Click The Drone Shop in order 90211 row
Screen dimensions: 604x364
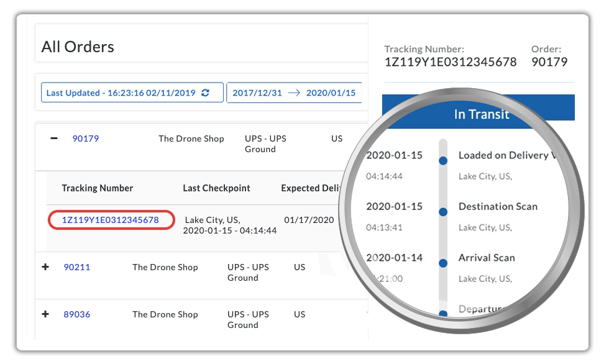(x=165, y=267)
